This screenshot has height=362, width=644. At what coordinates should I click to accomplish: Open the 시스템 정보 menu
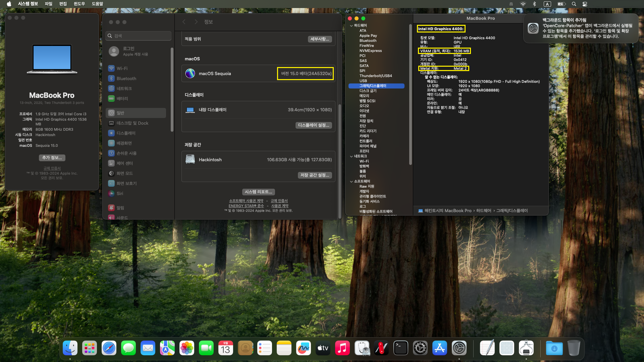point(28,4)
